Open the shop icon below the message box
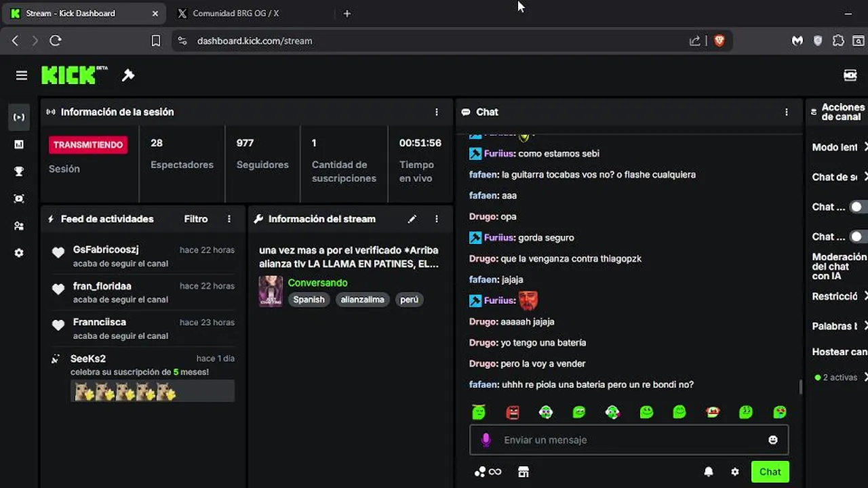Image resolution: width=868 pixels, height=488 pixels. (523, 472)
